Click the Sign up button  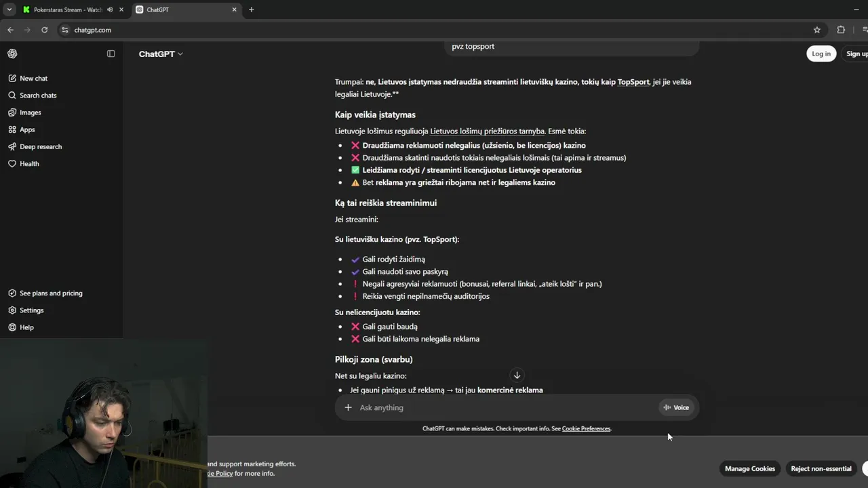tap(856, 54)
